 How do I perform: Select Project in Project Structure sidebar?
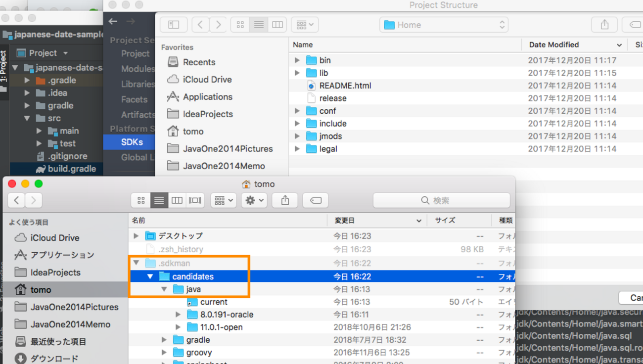tap(135, 54)
